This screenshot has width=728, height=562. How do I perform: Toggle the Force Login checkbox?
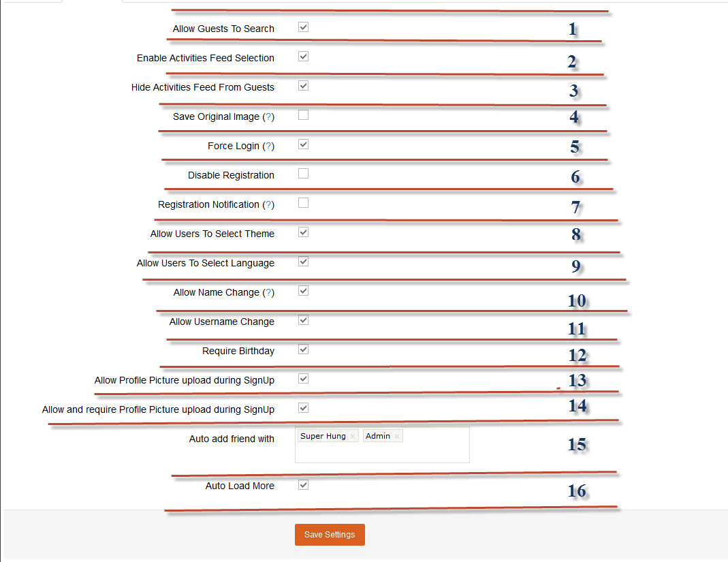303,144
